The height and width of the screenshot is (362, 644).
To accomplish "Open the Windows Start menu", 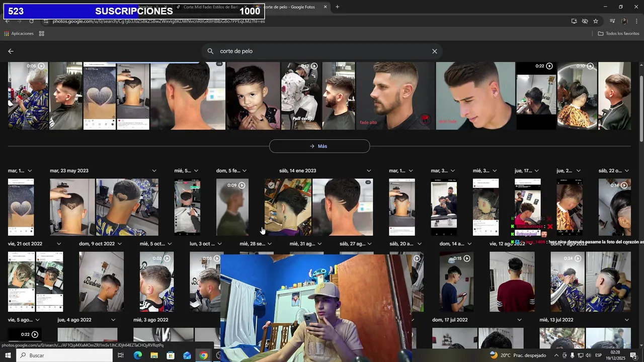I will 8,355.
